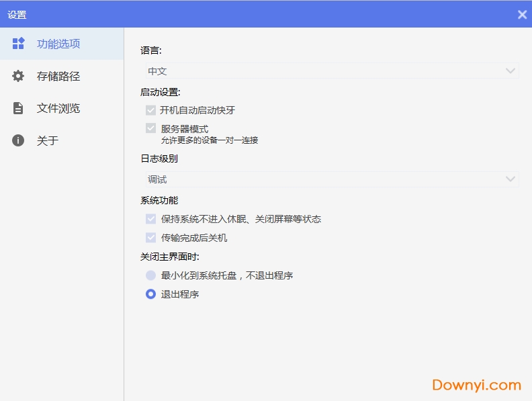Expand the 日志级别 dropdown showing 调试
This screenshot has width=532, height=401.
(329, 179)
